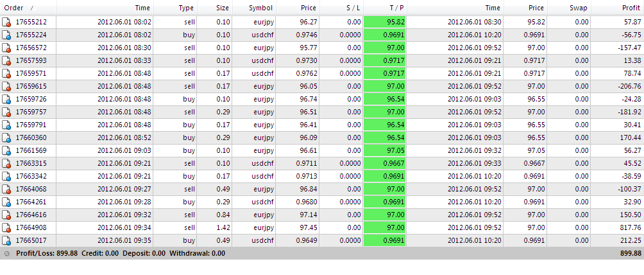The height and width of the screenshot is (275, 644).
Task: Click the profit value 170.44
Action: coord(631,138)
